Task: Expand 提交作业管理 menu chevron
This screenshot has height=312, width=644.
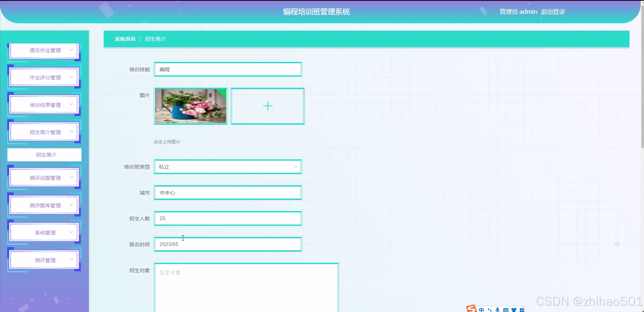Action: 71,50
